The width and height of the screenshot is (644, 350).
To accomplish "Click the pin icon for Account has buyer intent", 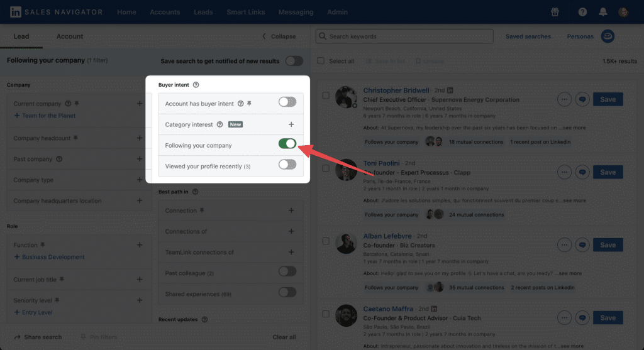I will [x=249, y=104].
